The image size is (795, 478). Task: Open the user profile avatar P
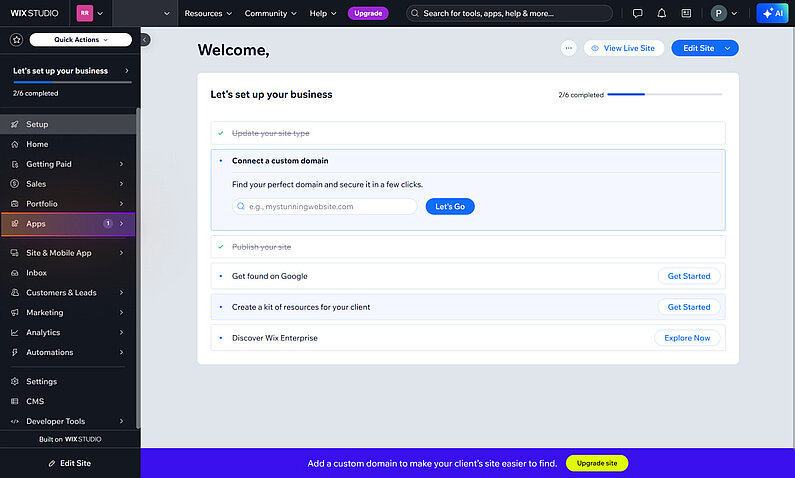point(718,14)
